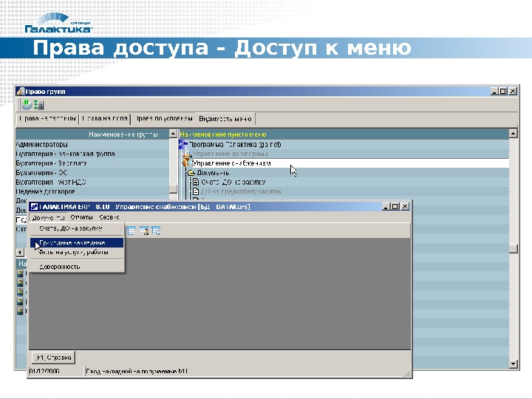
Task: Click document icon of ДО на предоплату закупок
Action: click(x=196, y=191)
